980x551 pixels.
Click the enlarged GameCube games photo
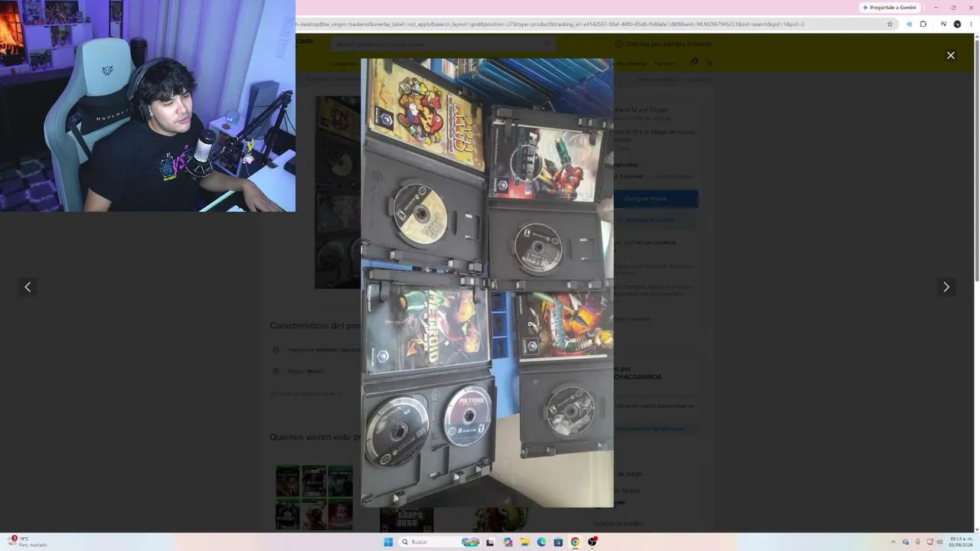(x=487, y=282)
